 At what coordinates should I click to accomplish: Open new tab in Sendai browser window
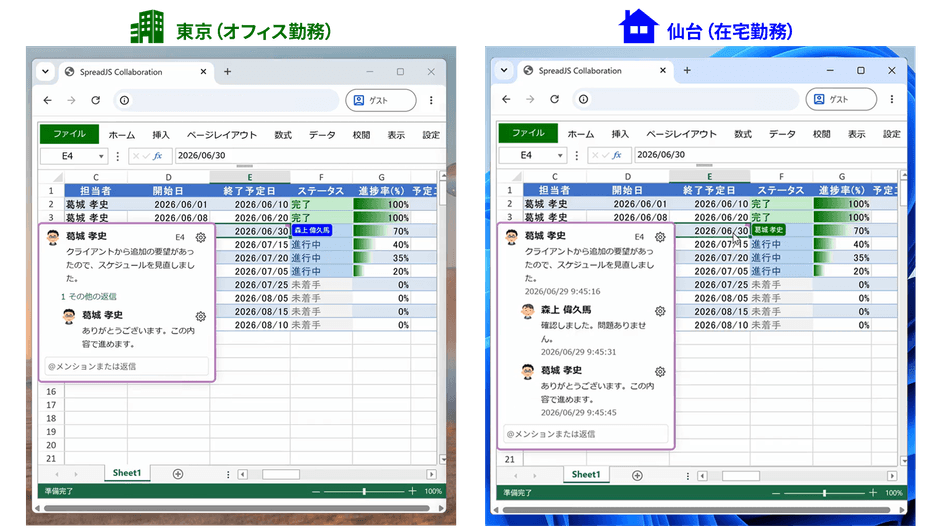pyautogui.click(x=687, y=70)
